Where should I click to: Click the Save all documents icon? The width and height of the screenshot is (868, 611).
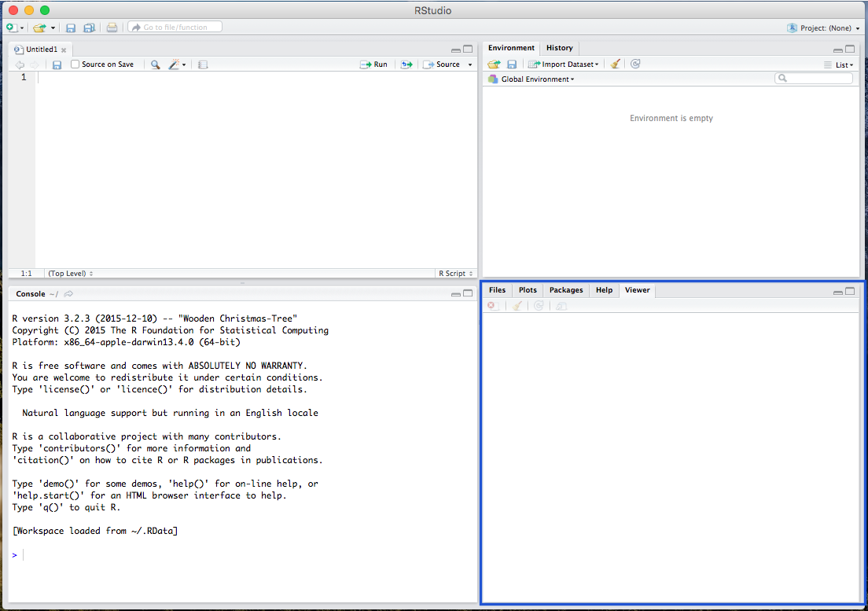(x=89, y=28)
